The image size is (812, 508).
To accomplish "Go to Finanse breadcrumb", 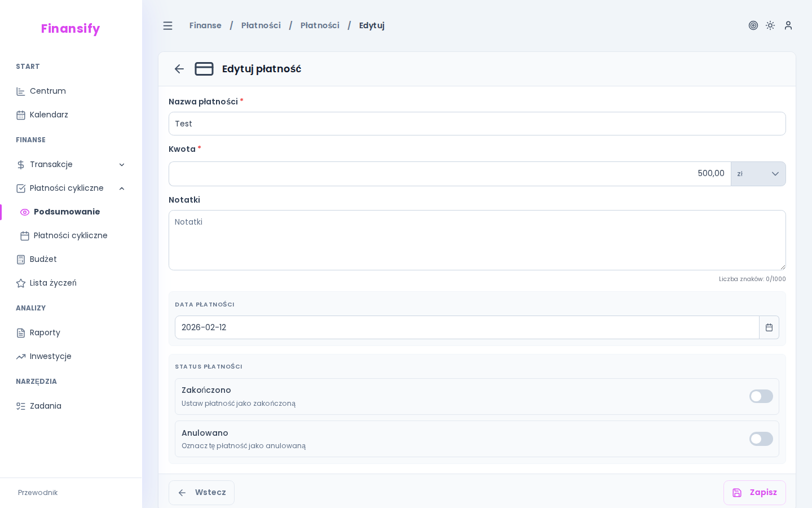I will (x=205, y=25).
